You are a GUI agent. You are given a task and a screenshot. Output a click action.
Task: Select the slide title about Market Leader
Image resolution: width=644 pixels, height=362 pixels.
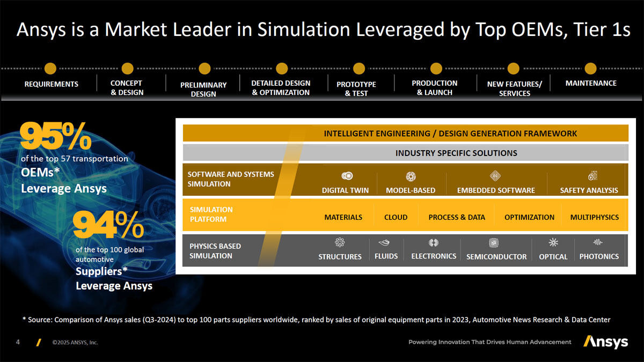coord(323,29)
